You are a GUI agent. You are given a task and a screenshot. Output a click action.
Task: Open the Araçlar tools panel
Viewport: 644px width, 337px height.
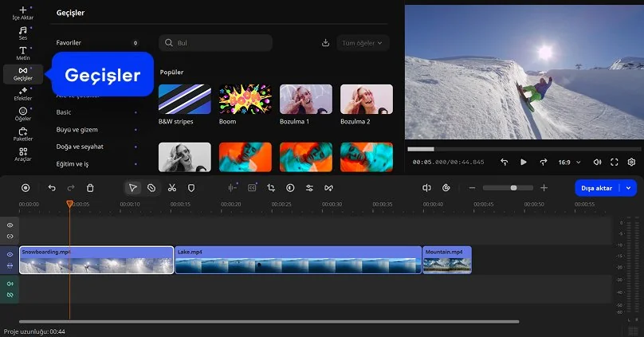pos(22,154)
